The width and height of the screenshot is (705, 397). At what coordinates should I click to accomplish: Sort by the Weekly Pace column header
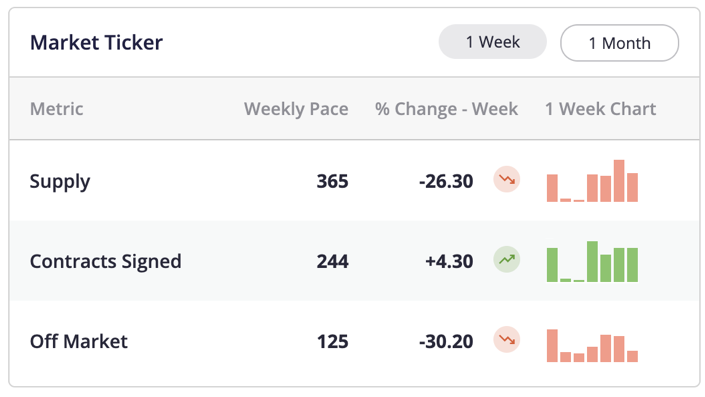tap(296, 109)
